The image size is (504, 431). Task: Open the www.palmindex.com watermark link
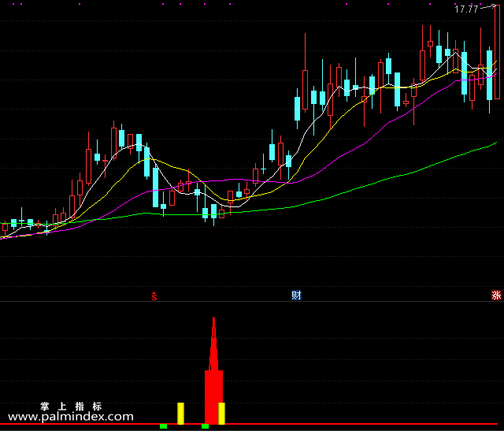coord(71,417)
